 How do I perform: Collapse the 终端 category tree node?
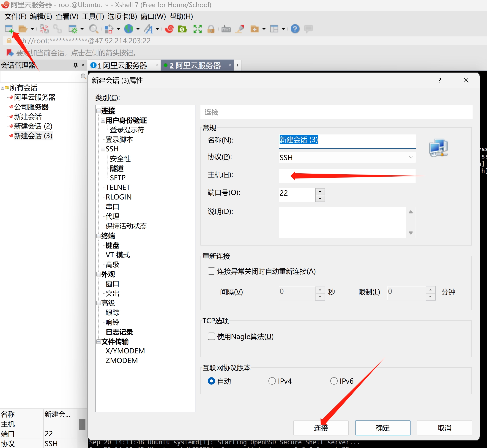(x=99, y=236)
